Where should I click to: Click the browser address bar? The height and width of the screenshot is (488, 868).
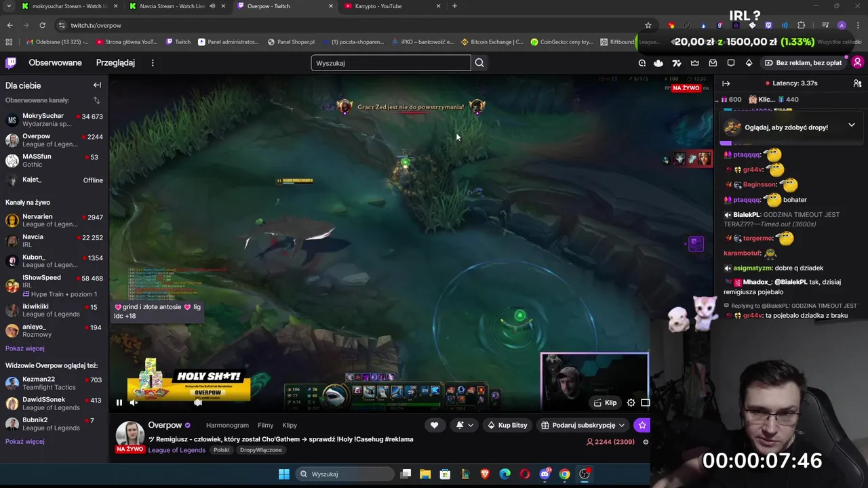[353, 25]
